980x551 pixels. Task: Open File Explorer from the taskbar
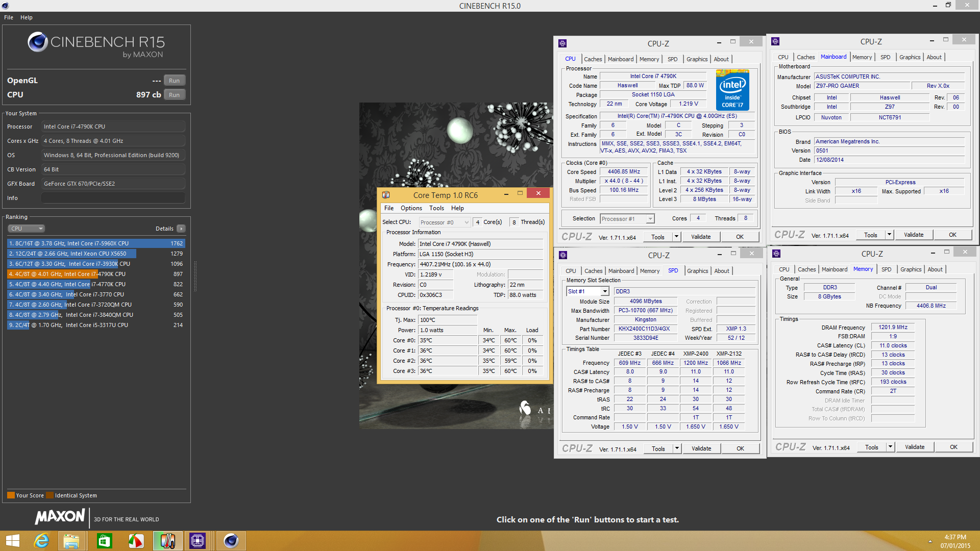point(71,541)
